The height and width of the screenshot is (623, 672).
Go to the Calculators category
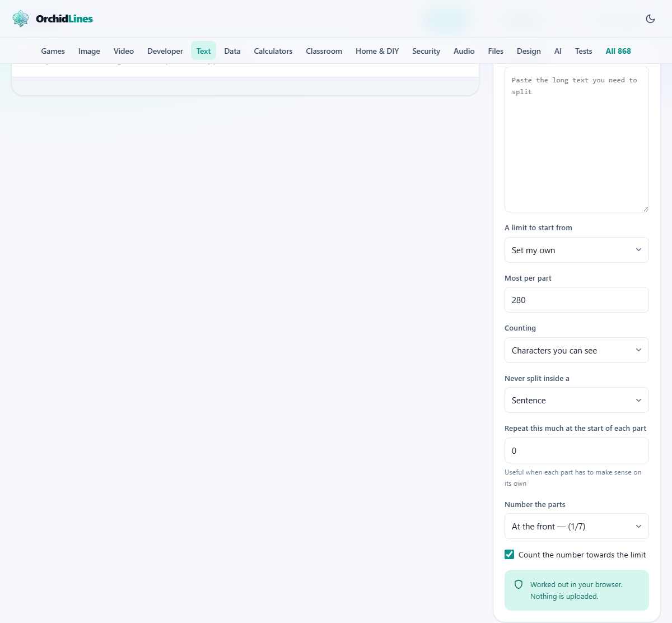(273, 51)
